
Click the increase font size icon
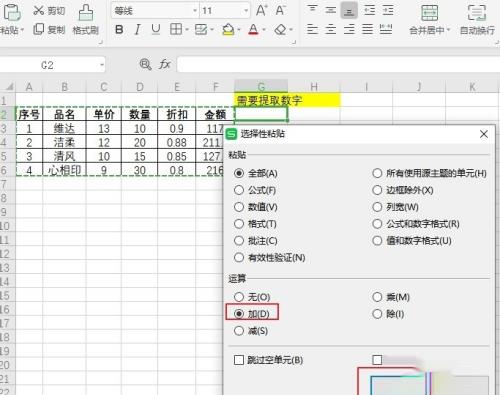coord(261,11)
